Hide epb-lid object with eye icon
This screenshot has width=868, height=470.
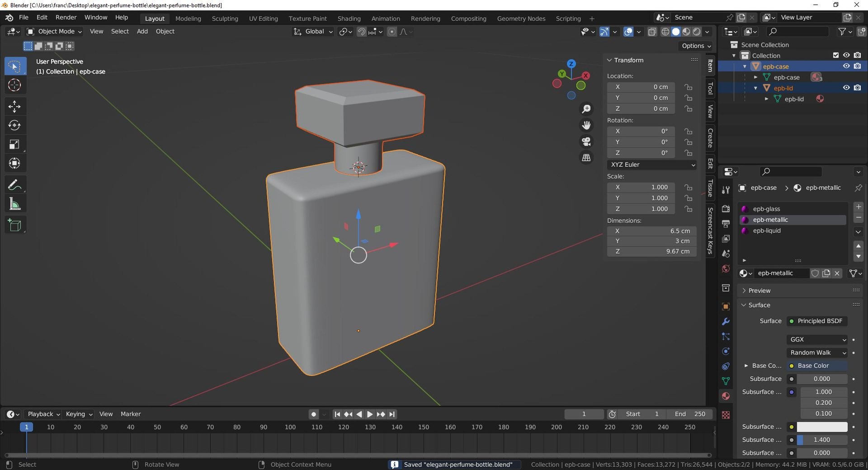tap(846, 88)
